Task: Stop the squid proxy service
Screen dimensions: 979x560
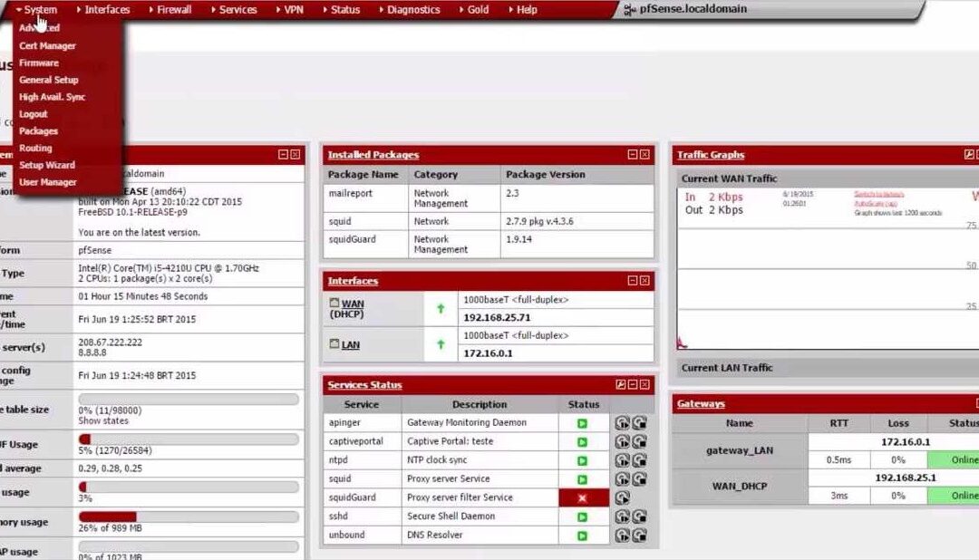Action: [640, 479]
